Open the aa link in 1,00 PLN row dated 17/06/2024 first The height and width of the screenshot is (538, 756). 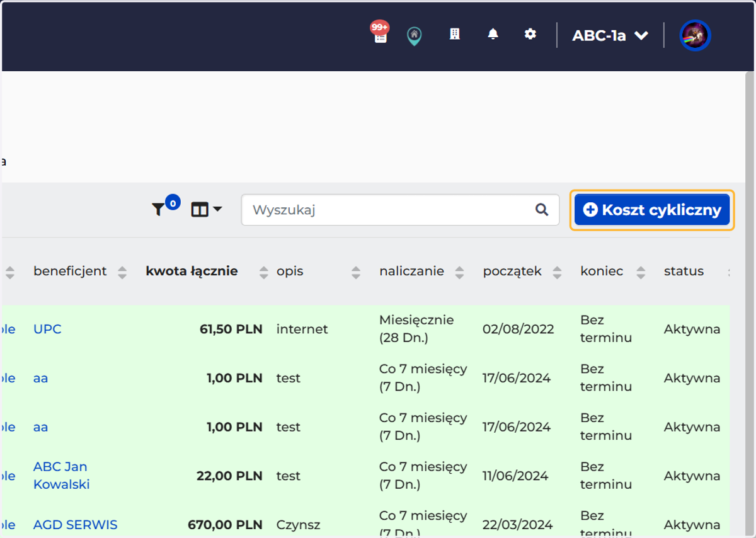(40, 378)
